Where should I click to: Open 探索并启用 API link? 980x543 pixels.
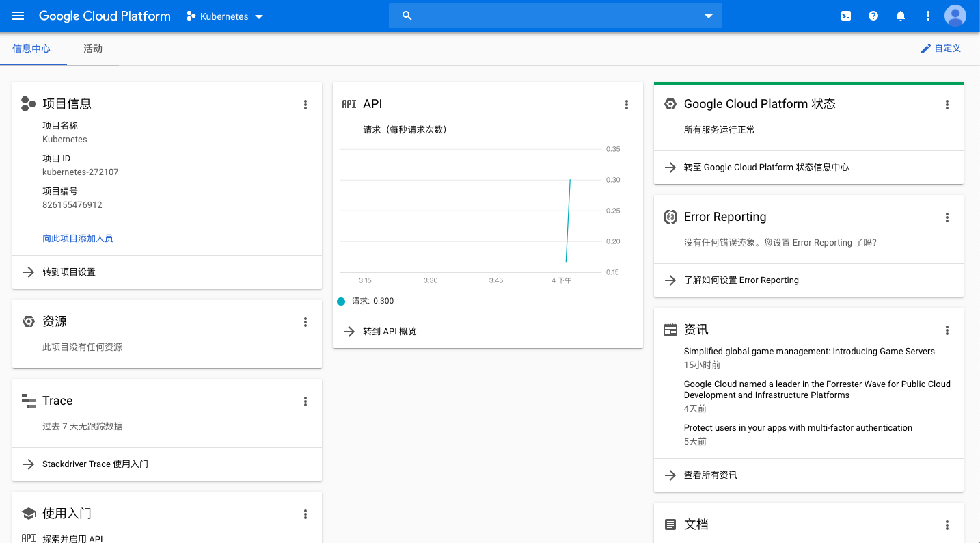pos(72,539)
